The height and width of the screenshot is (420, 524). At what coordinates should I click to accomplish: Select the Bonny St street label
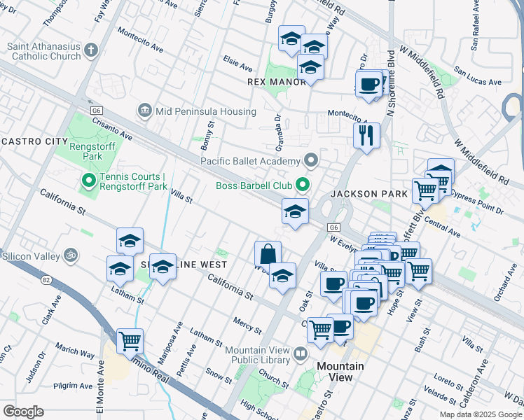207,136
